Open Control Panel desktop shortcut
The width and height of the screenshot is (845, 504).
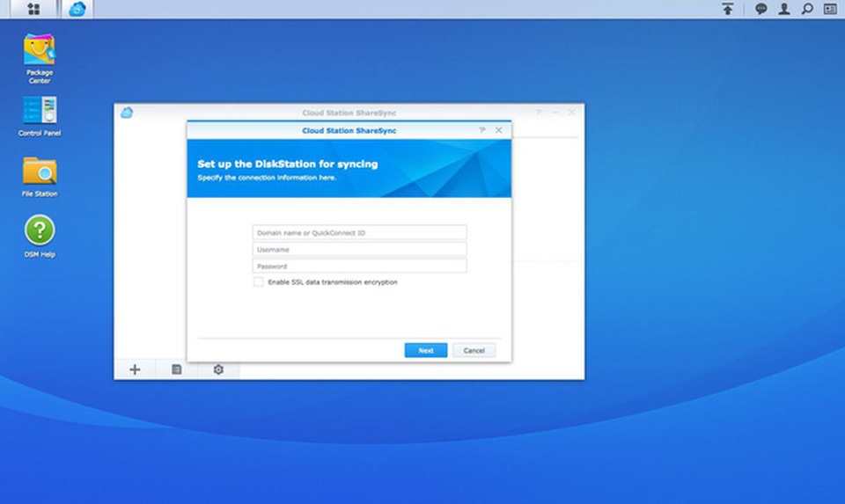[40, 116]
